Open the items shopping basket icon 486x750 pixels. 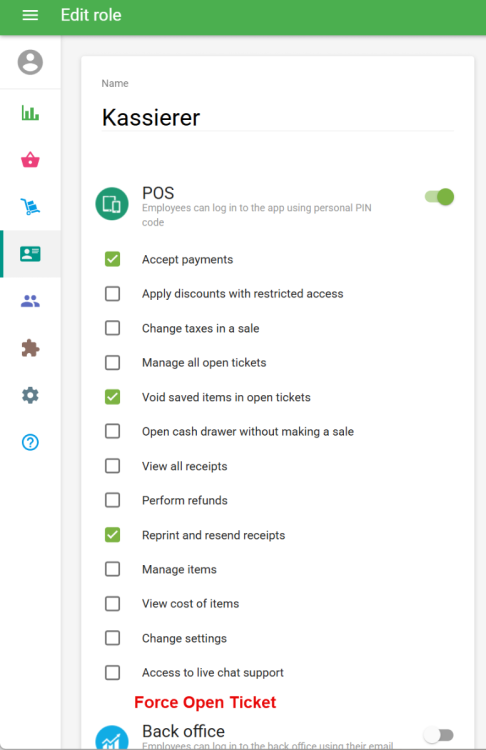tap(30, 160)
